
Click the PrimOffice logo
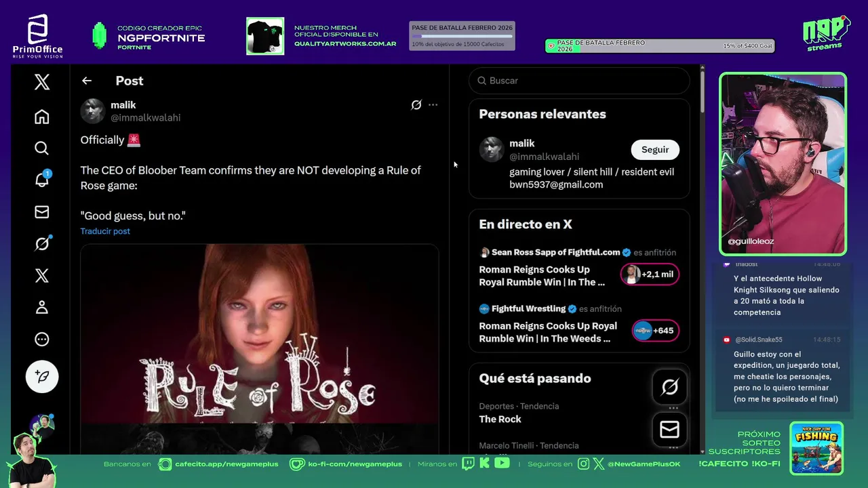pos(37,35)
